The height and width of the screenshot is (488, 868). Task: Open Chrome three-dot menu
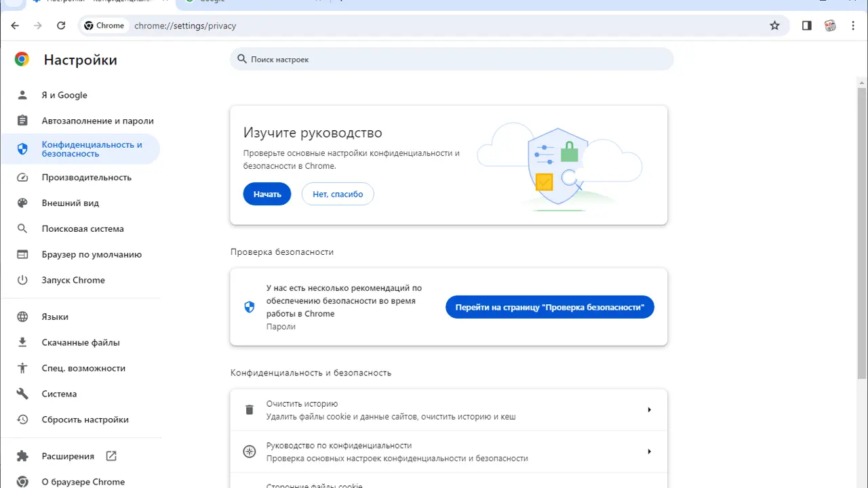tap(853, 26)
